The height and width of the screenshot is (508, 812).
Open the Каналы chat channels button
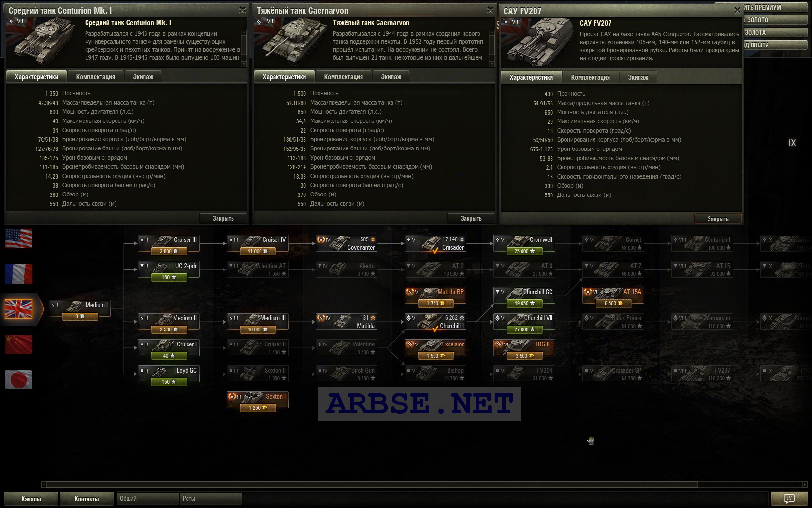(31, 499)
